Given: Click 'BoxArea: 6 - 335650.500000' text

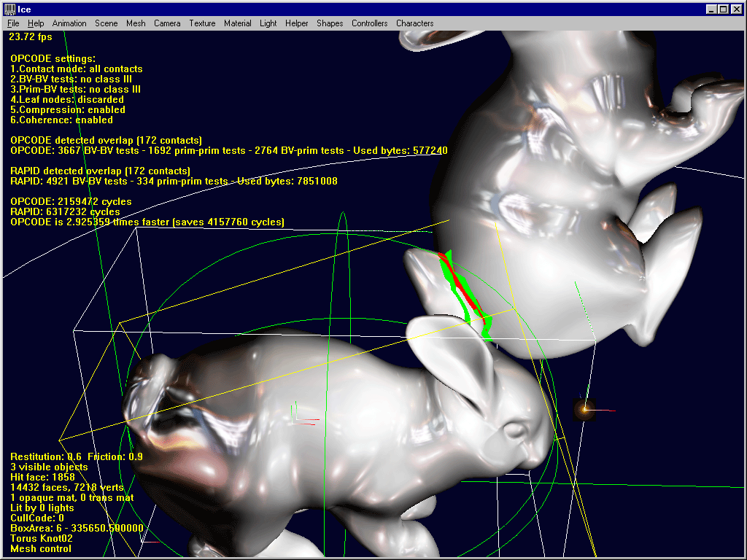Looking at the screenshot, I should click(77, 529).
